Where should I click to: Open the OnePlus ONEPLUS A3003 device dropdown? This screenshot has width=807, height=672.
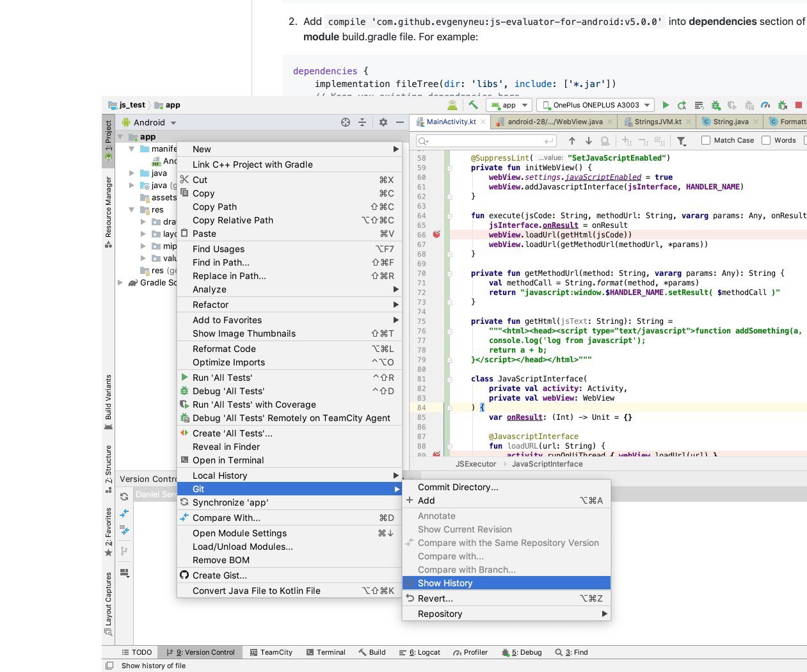[596, 105]
